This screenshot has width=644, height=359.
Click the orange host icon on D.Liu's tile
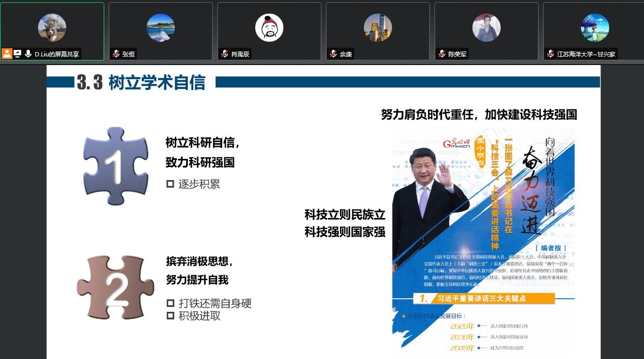click(x=7, y=54)
